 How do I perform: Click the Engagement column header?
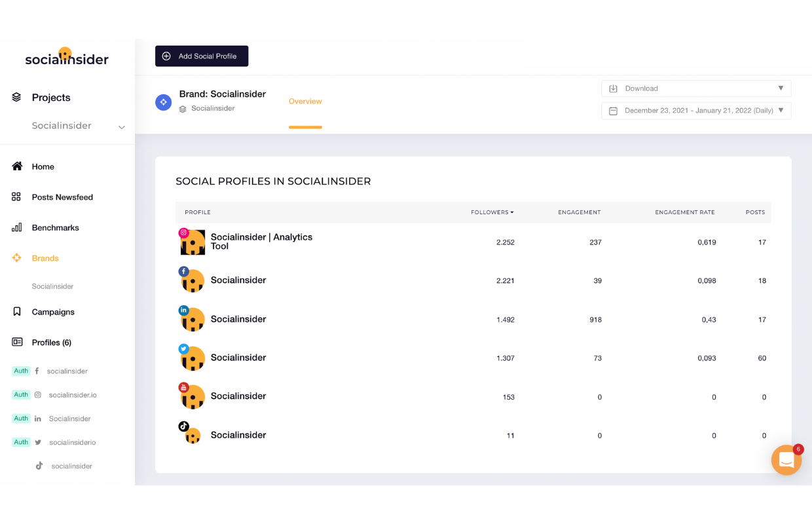(x=580, y=212)
